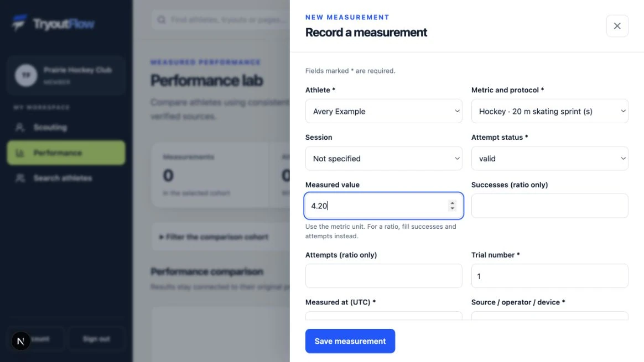Click the Scouting person icon
This screenshot has width=644, height=362.
[x=20, y=128]
